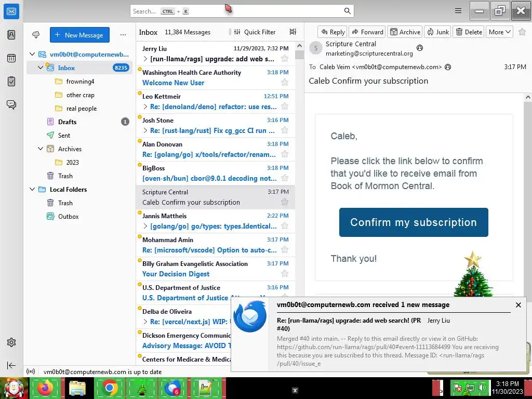Star the Josh Stone message
This screenshot has height=399, width=532.
[x=285, y=130]
